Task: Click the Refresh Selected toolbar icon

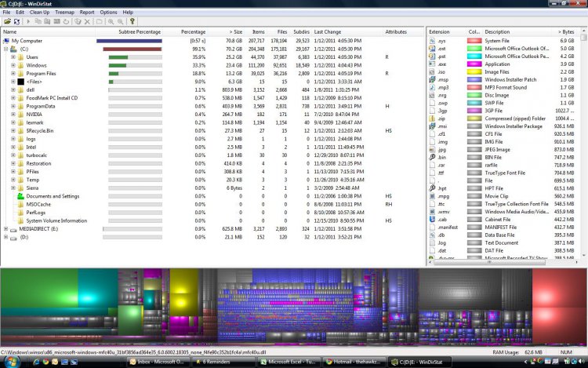Action: 66,22
